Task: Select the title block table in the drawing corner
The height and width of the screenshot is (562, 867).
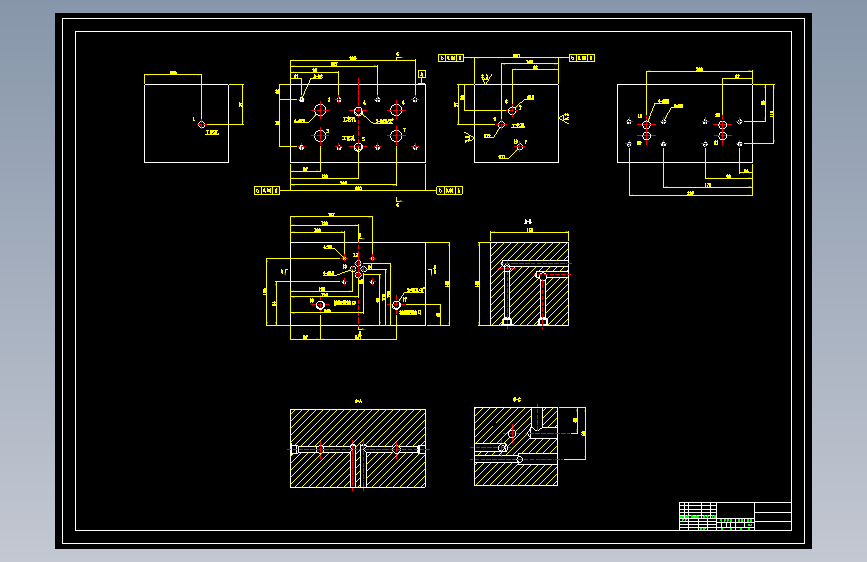Action: (x=735, y=516)
